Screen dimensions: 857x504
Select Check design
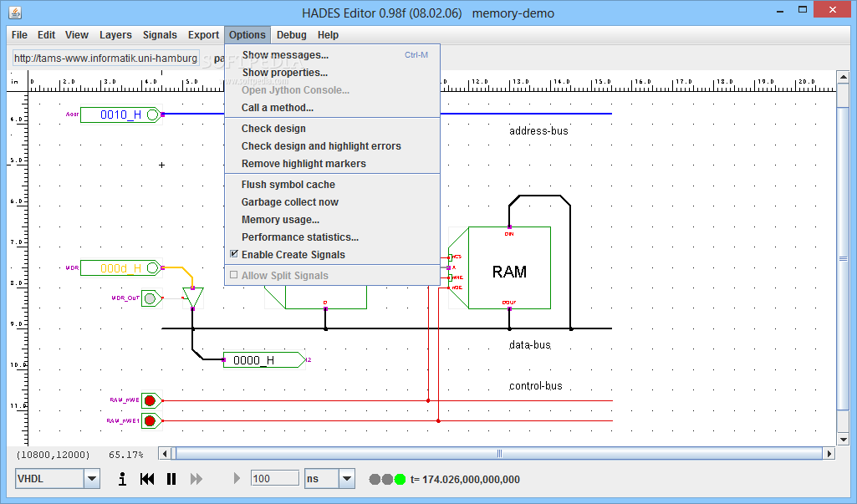click(x=332, y=129)
